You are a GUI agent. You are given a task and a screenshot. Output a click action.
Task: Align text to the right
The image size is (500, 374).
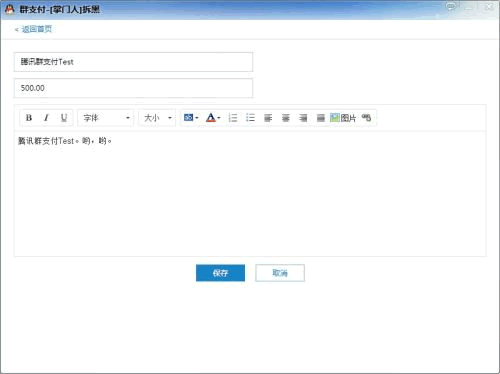click(303, 118)
